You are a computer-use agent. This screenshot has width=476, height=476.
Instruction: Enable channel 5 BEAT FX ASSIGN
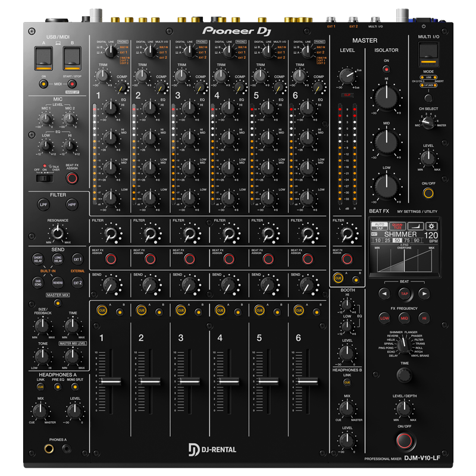(268, 259)
